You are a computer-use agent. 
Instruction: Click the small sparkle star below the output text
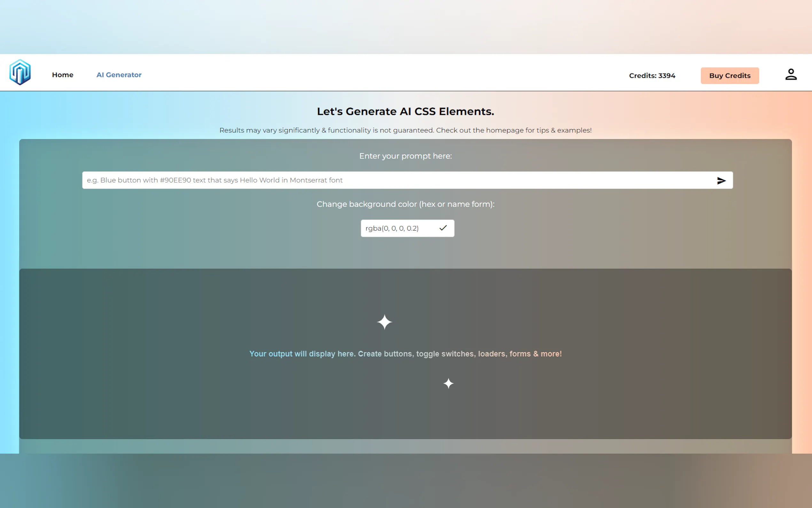pyautogui.click(x=448, y=383)
